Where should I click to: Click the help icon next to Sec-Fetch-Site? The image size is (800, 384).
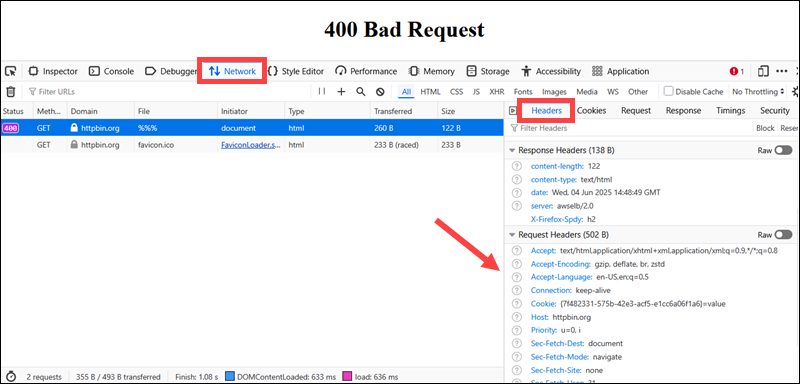pyautogui.click(x=517, y=370)
